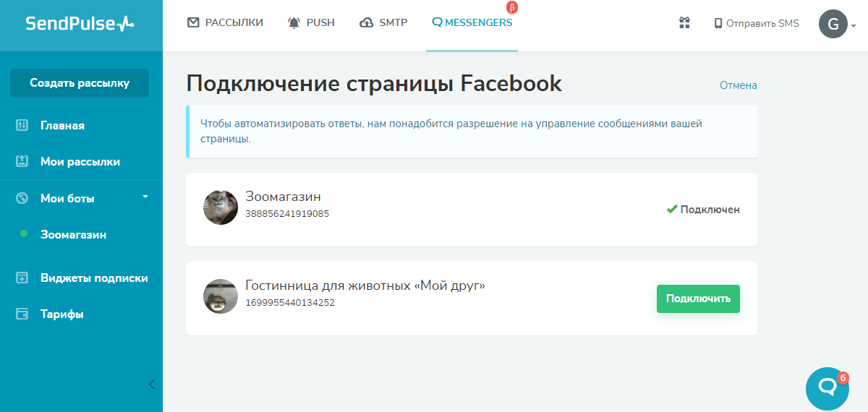Open Мои рассылки in the sidebar
Image resolution: width=868 pixels, height=412 pixels.
click(80, 162)
